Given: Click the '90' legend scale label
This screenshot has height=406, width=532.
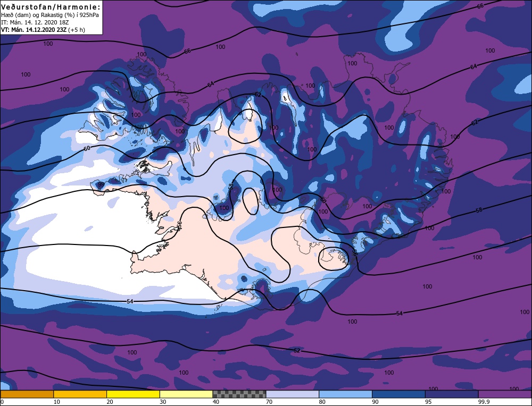Looking at the screenshot, I should (x=375, y=402).
